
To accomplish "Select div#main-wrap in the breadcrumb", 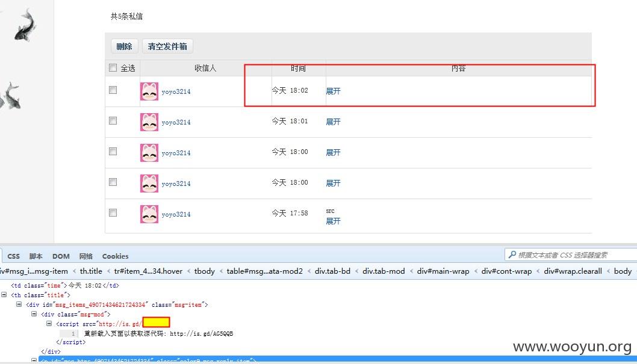I will 443,271.
